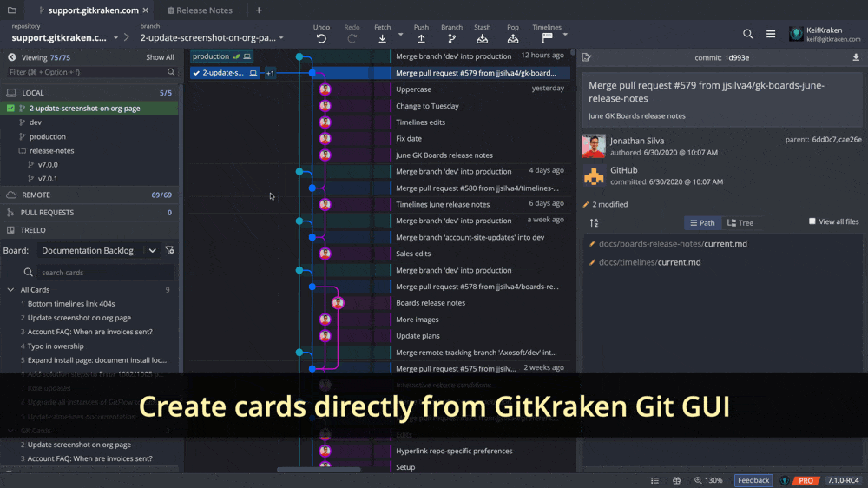Create a branch with Branch icon
The width and height of the screenshot is (868, 488).
click(x=451, y=38)
